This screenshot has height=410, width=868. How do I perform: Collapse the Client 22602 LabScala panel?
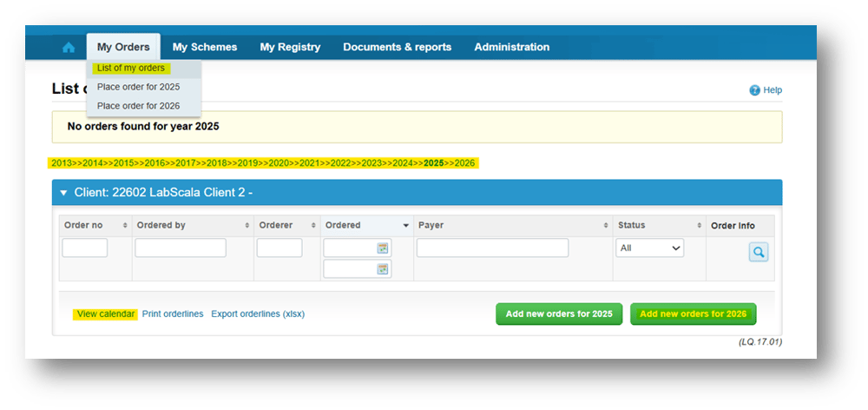pos(63,193)
